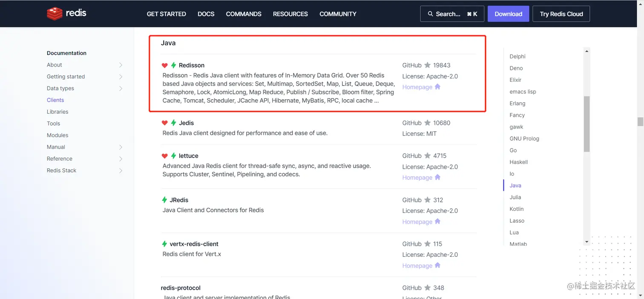Viewport: 644px width, 299px height.
Task: Click the Redis logo
Action: point(66,14)
